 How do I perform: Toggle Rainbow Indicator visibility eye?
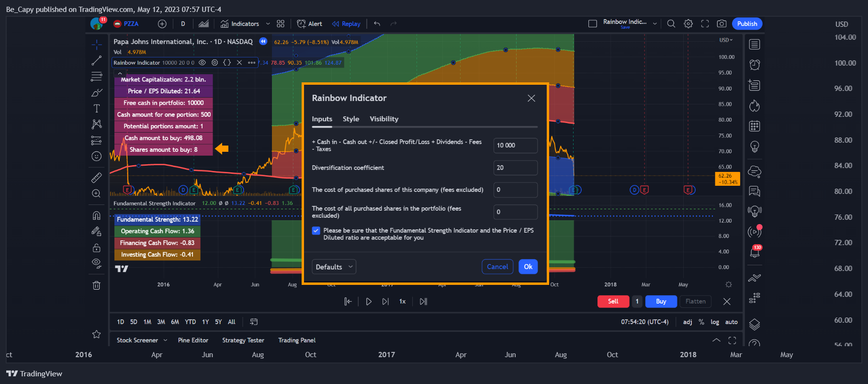click(202, 63)
